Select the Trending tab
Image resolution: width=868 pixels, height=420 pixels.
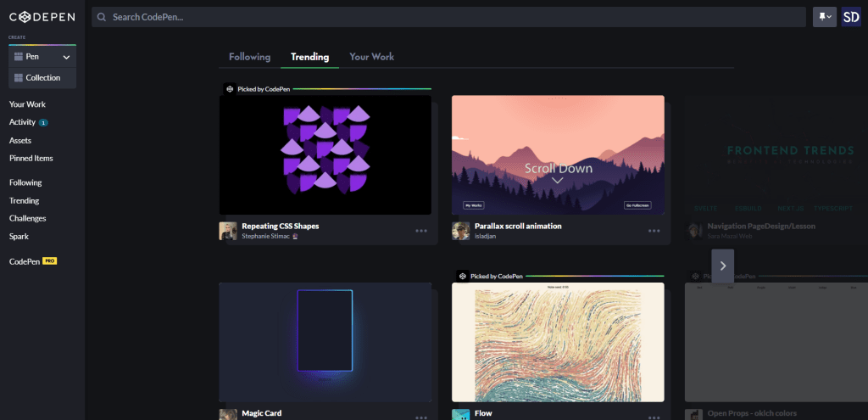[309, 57]
